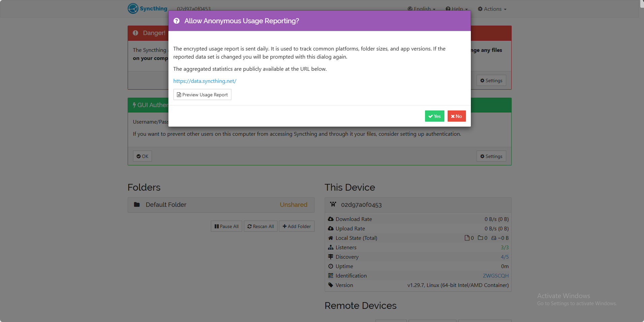Image resolution: width=644 pixels, height=322 pixels.
Task: Click the Download Rate cloud icon
Action: [331, 219]
